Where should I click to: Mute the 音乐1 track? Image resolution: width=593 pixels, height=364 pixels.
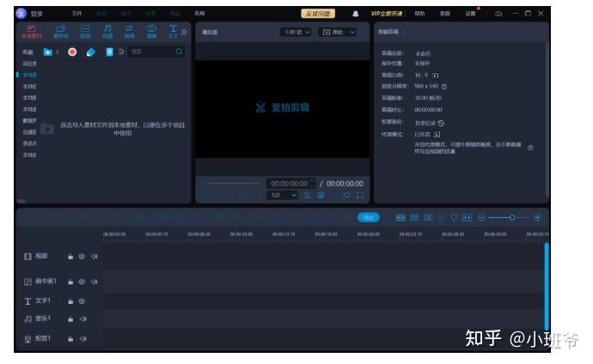(x=83, y=319)
